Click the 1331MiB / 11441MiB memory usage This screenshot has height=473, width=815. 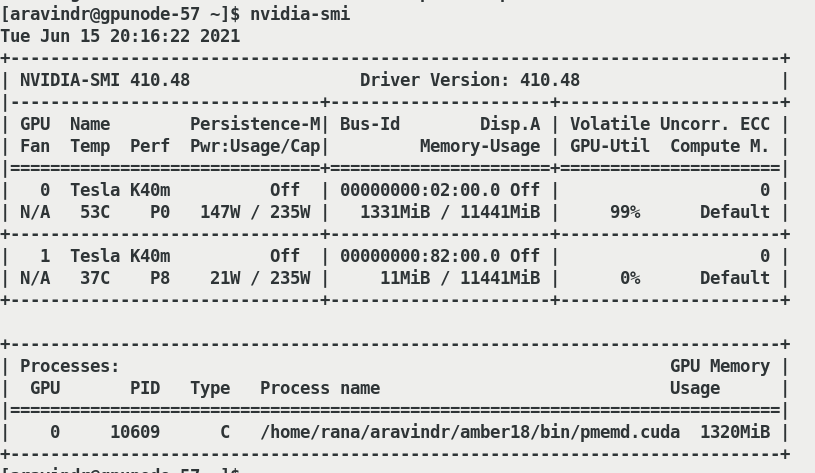[x=450, y=212]
